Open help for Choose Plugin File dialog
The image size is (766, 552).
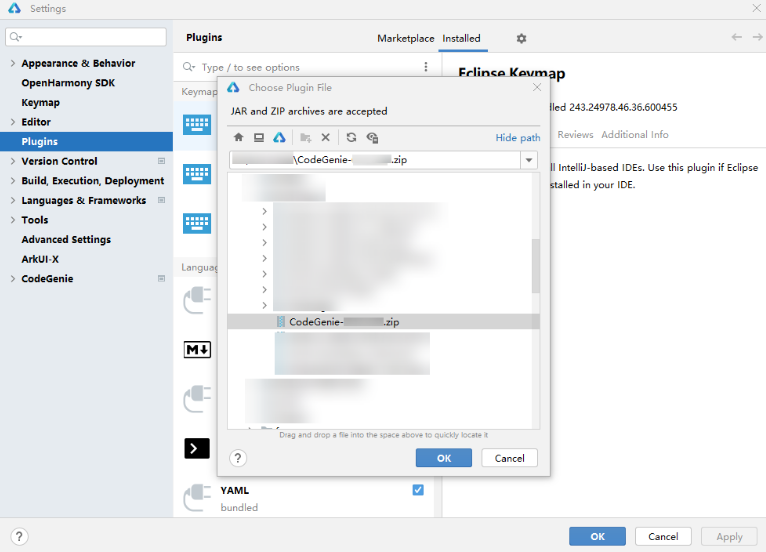pos(238,458)
